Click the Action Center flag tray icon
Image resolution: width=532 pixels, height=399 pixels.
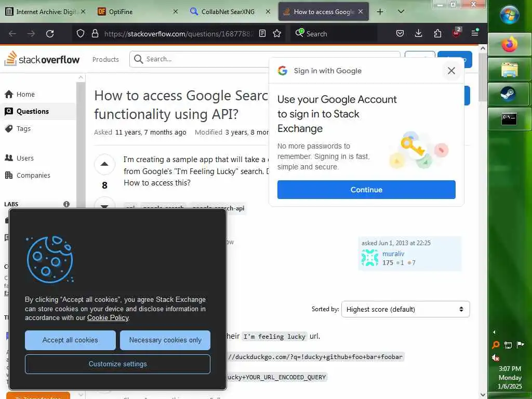tap(521, 345)
